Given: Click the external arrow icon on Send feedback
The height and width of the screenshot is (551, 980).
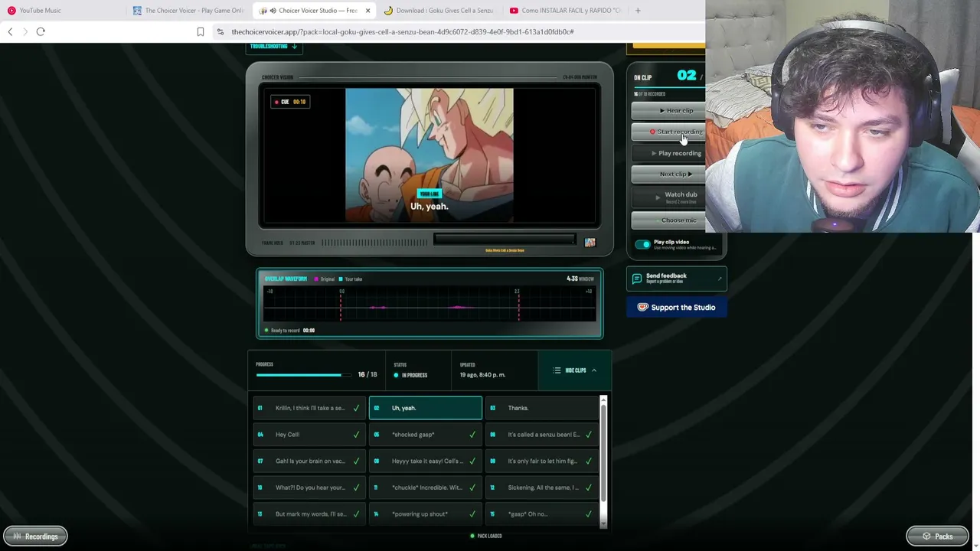Looking at the screenshot, I should coord(720,279).
